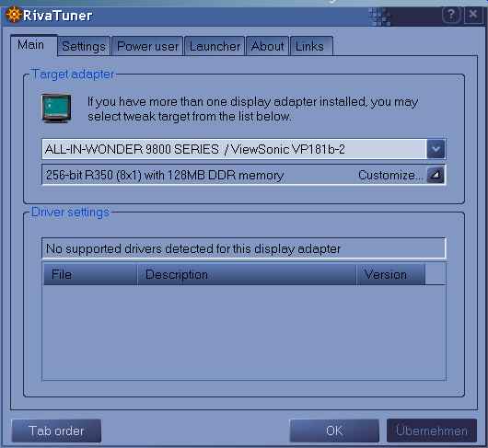Click the Übernehmen apply button
The height and width of the screenshot is (448, 488).
click(432, 431)
